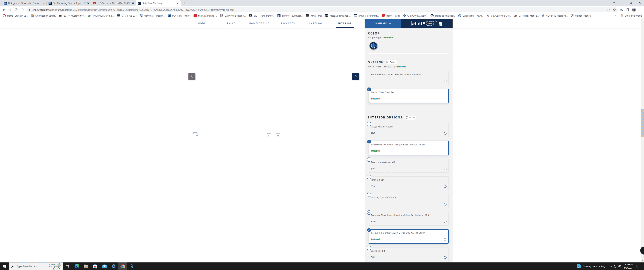The width and height of the screenshot is (644, 270).
Task: Click the page vertical scrollbar thumb
Action: pyautogui.click(x=642, y=123)
